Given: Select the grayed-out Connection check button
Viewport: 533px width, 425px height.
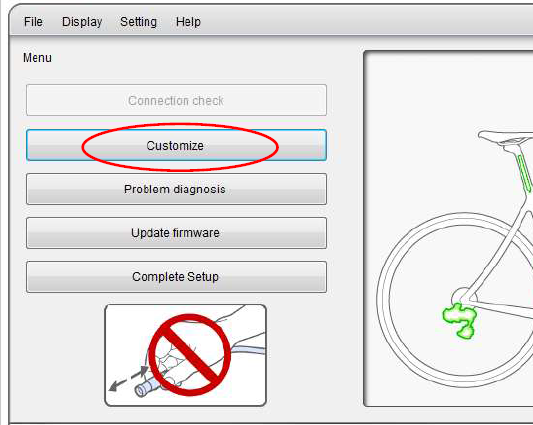Looking at the screenshot, I should click(176, 100).
